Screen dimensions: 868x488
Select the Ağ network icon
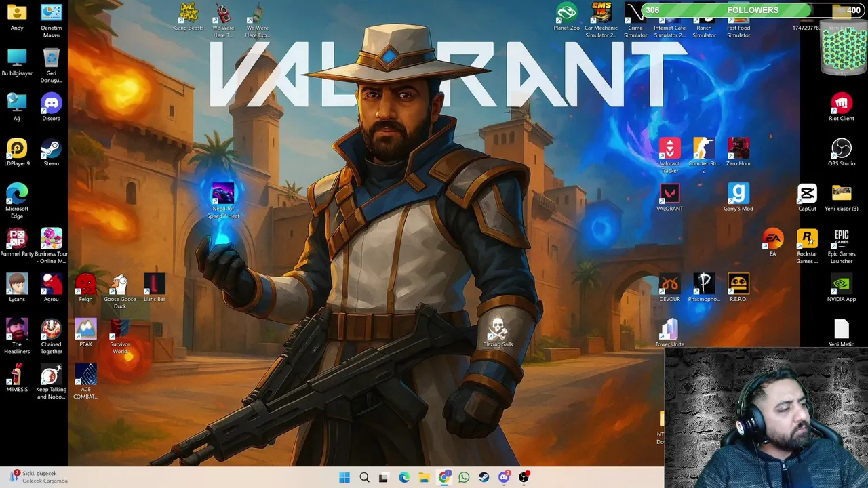click(17, 108)
